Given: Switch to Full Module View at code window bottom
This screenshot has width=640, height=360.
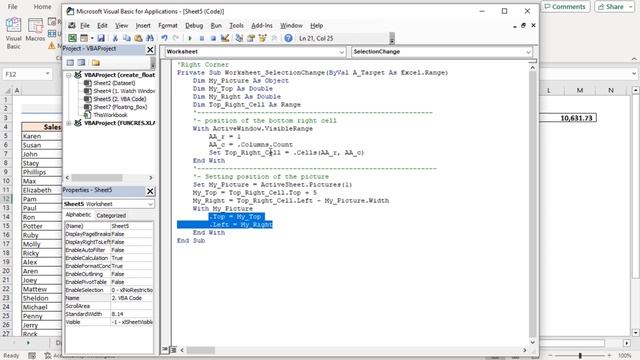Looking at the screenshot, I should click(x=173, y=349).
